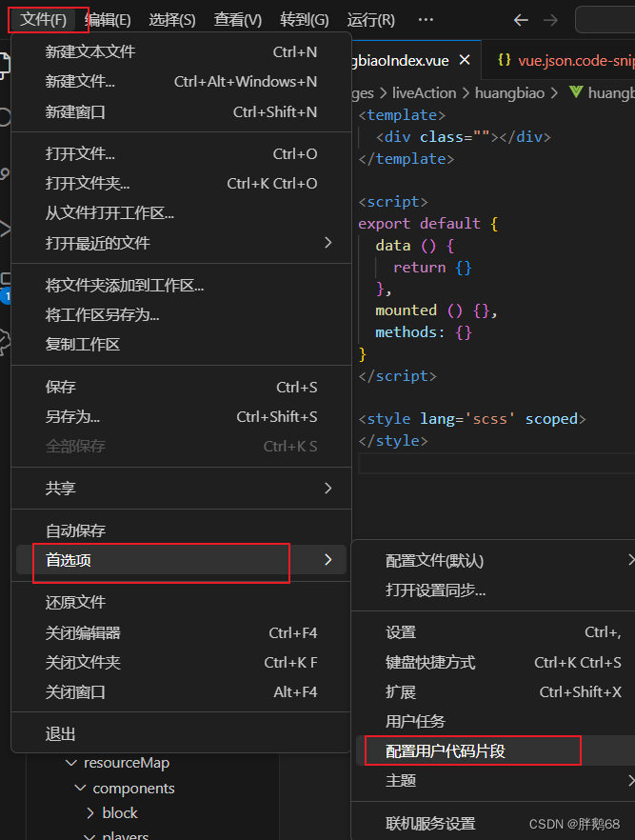Choose 还原文件 menu entry
Image resolution: width=635 pixels, height=840 pixels.
click(x=181, y=603)
